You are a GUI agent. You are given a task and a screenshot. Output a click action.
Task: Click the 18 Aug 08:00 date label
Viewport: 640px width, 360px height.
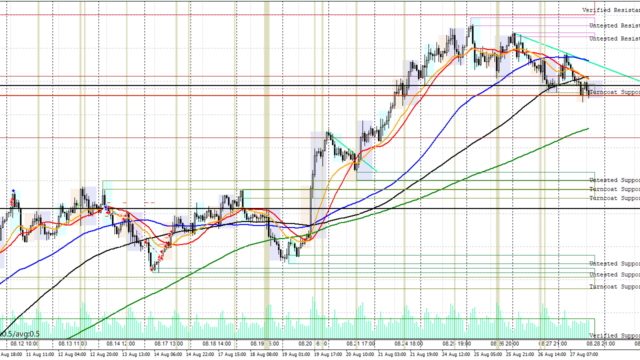pos(265,353)
